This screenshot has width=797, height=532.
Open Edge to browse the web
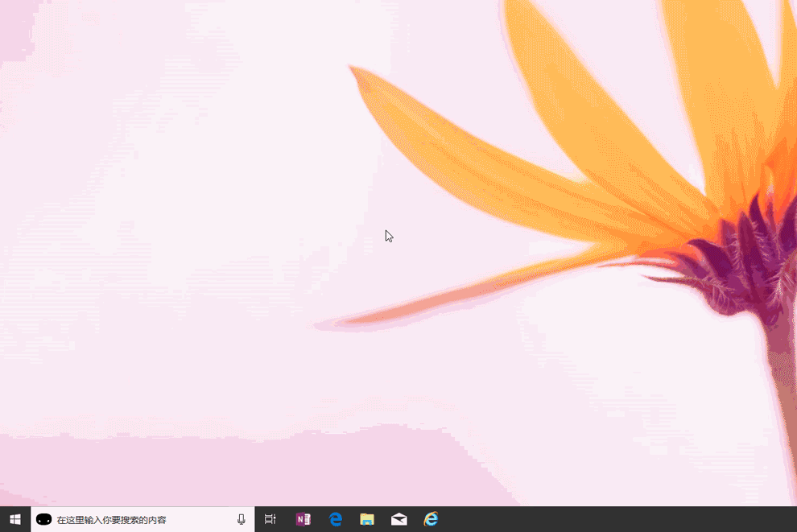click(x=334, y=519)
